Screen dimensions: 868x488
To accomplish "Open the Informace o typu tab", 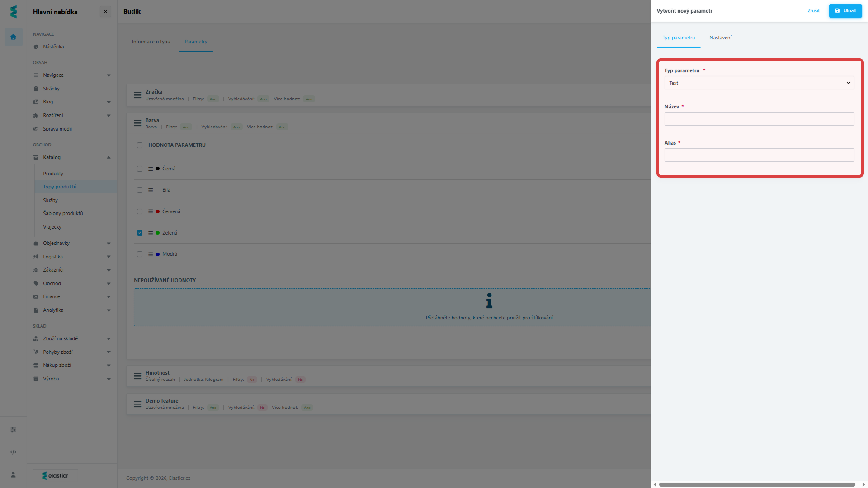I will click(151, 42).
